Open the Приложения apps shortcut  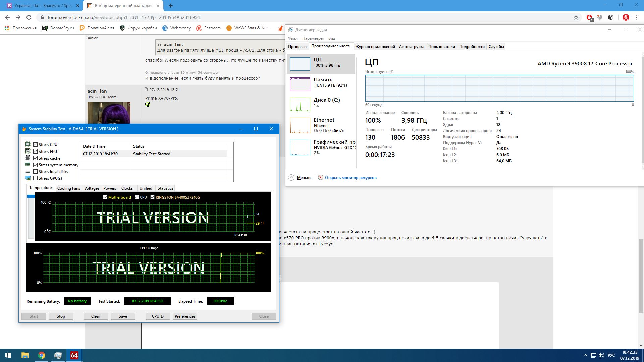click(21, 28)
